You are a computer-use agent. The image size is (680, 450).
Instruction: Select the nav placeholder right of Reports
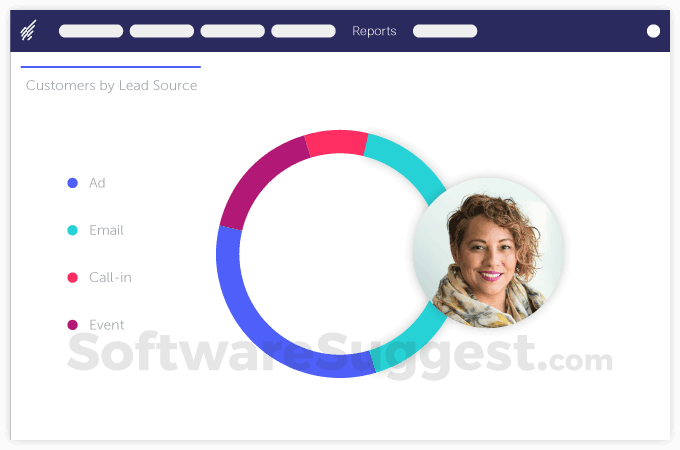pyautogui.click(x=445, y=31)
